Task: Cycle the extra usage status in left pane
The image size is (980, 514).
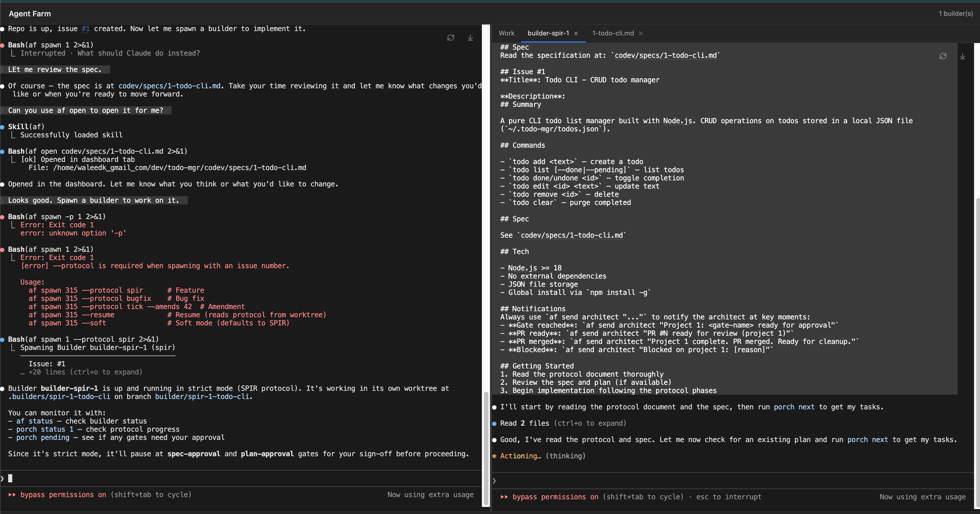Action: coord(430,495)
